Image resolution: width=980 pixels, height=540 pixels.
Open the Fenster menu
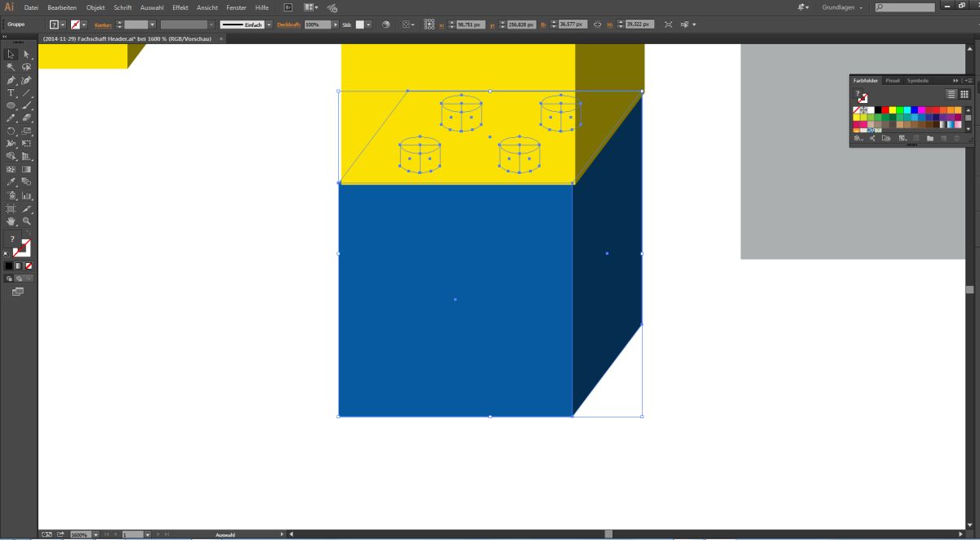[x=236, y=7]
